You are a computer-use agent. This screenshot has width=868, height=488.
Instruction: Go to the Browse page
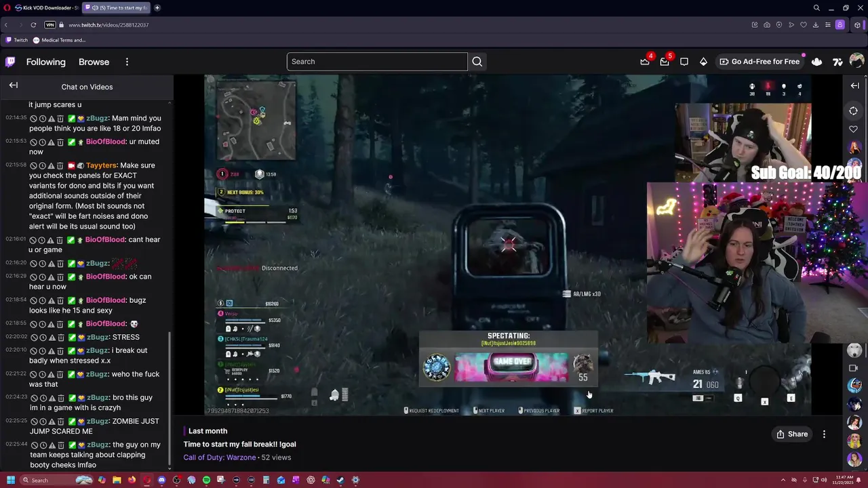94,62
